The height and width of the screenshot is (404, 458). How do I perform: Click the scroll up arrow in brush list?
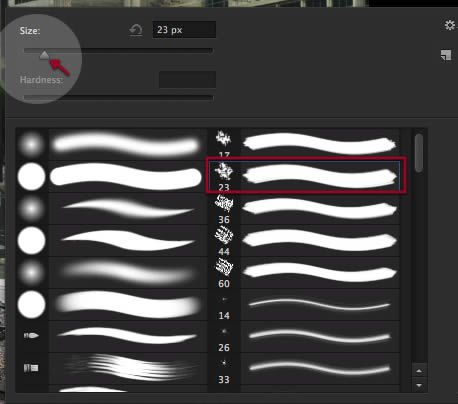point(419,371)
